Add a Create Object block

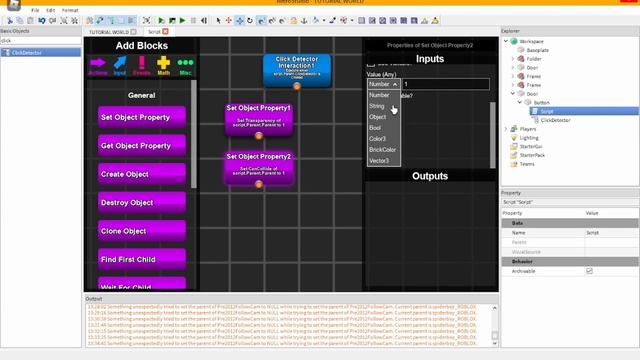click(x=142, y=174)
